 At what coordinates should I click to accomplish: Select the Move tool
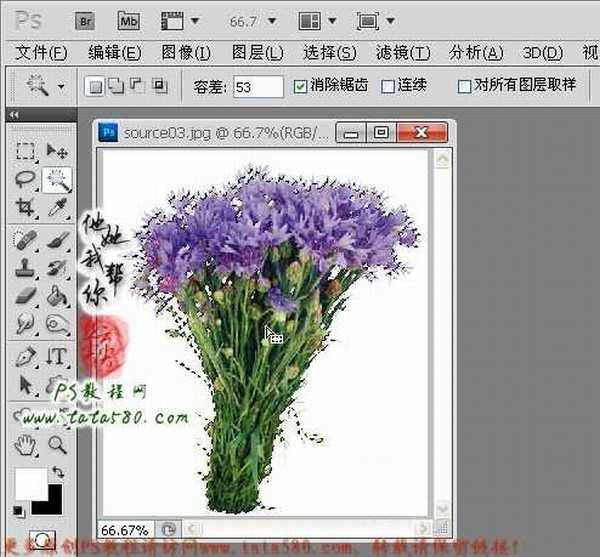pos(57,152)
